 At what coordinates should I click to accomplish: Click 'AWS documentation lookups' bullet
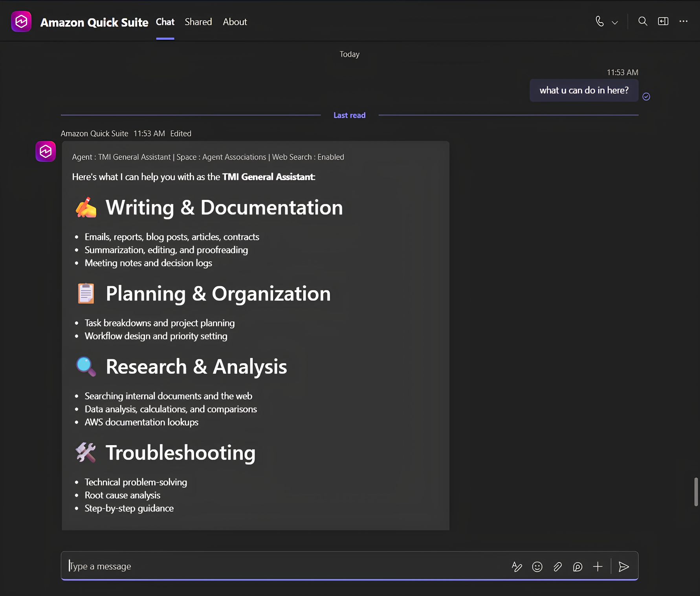141,422
